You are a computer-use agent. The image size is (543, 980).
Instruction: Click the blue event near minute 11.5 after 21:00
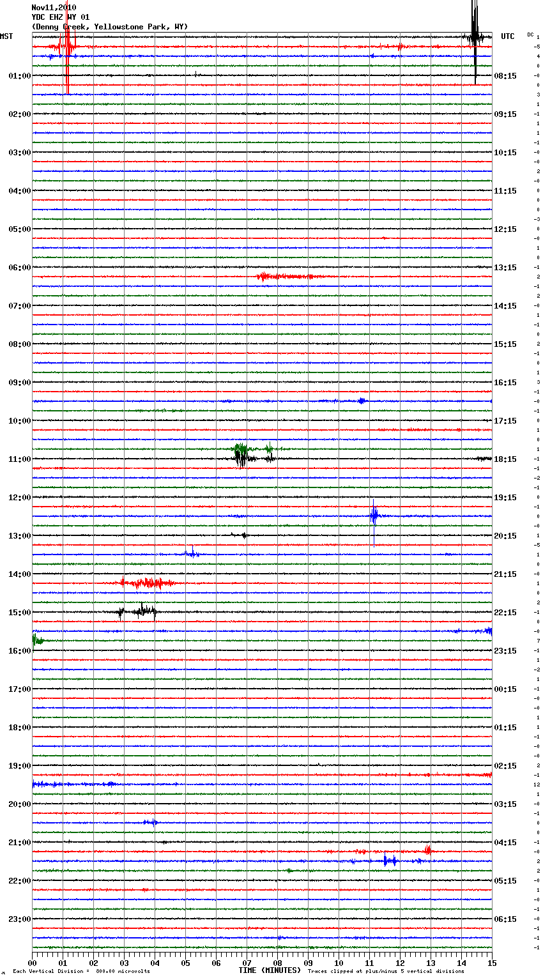point(390,861)
